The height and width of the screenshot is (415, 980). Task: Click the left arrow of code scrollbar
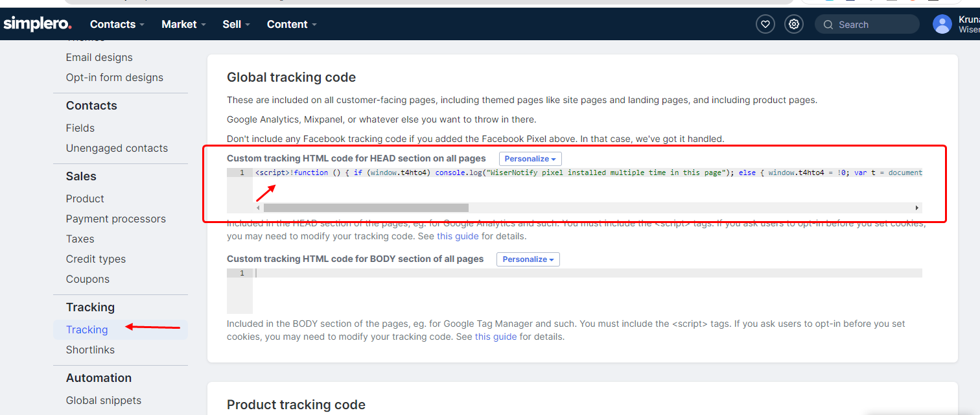pos(258,208)
